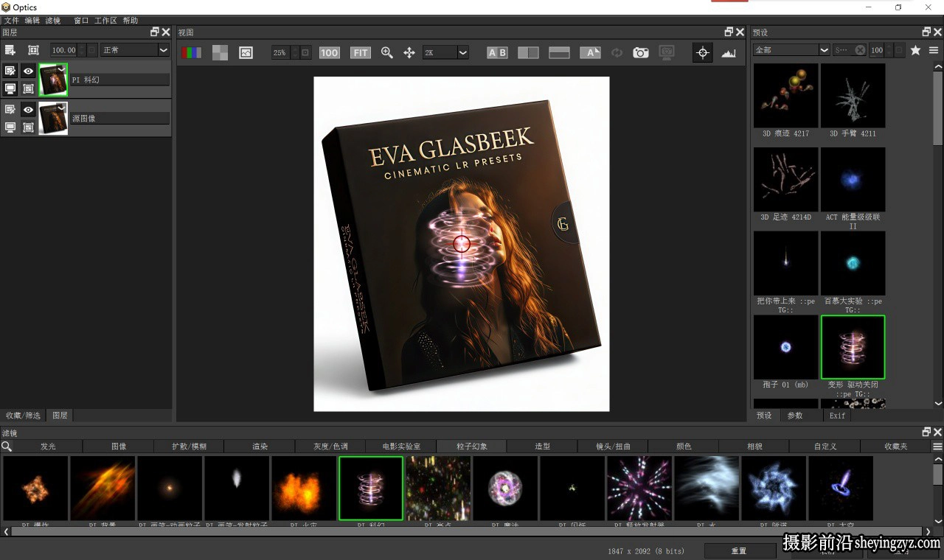
Task: Clear the presets search field
Action: [860, 50]
